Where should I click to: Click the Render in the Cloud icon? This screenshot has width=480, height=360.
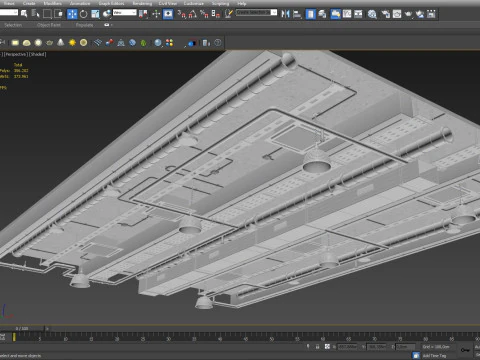tap(420, 14)
